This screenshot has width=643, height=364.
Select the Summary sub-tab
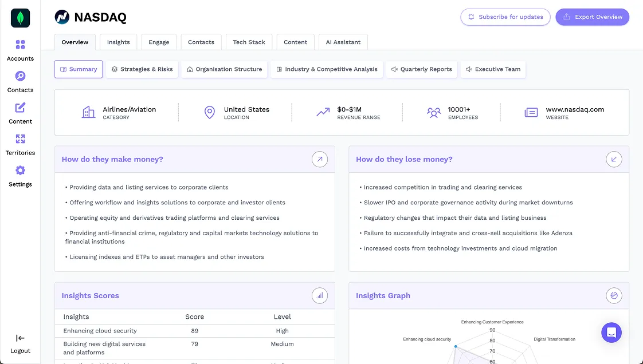click(79, 69)
